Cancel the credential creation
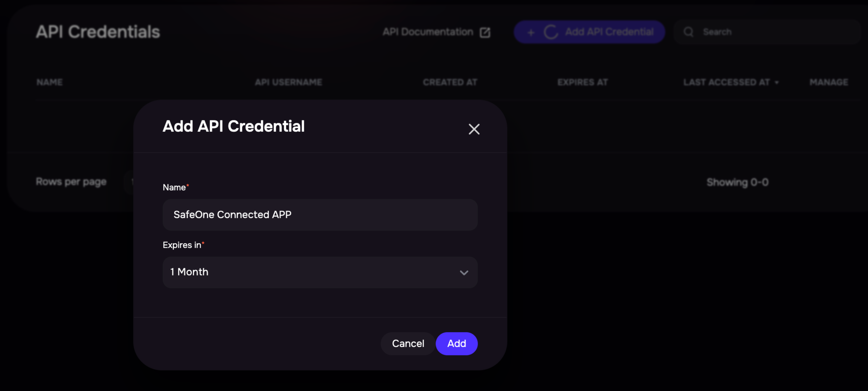This screenshot has height=391, width=868. [408, 343]
